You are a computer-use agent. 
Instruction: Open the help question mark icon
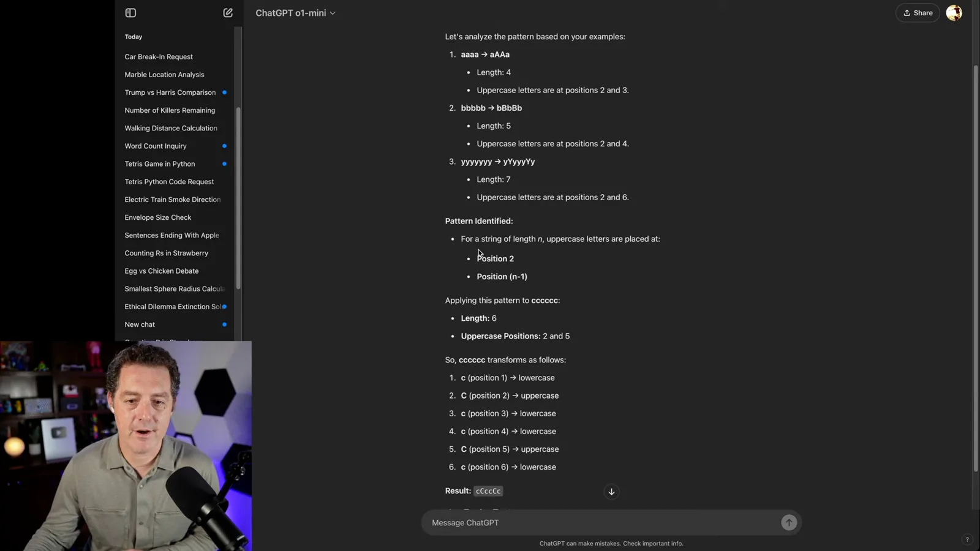(967, 539)
